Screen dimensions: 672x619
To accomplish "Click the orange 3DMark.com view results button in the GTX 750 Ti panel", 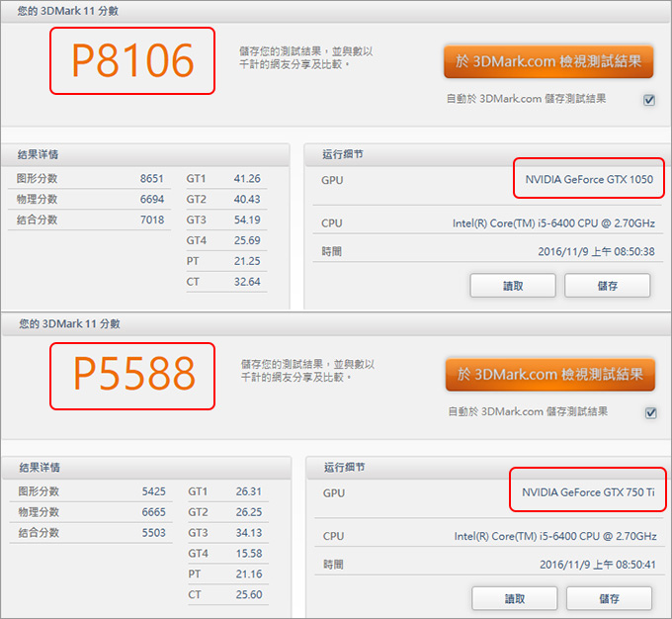I will 549,375.
